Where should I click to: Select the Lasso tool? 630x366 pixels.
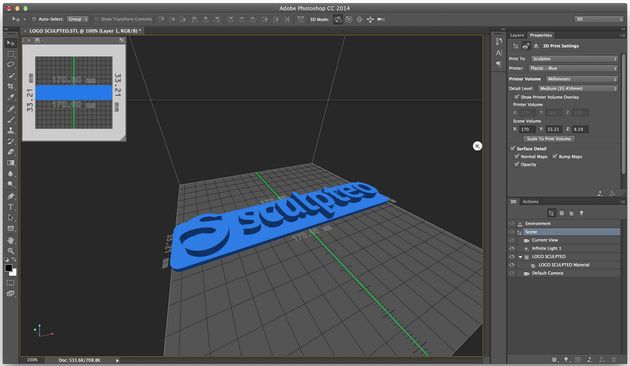tap(11, 65)
